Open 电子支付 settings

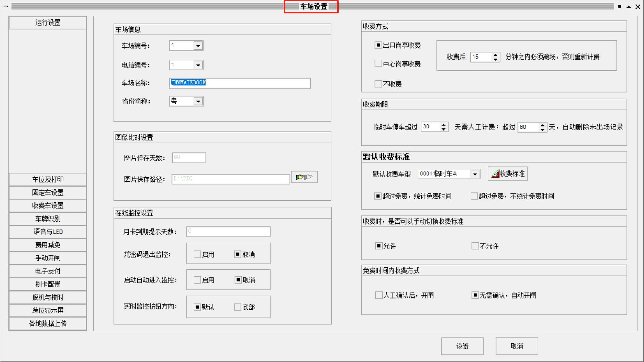[x=47, y=271]
